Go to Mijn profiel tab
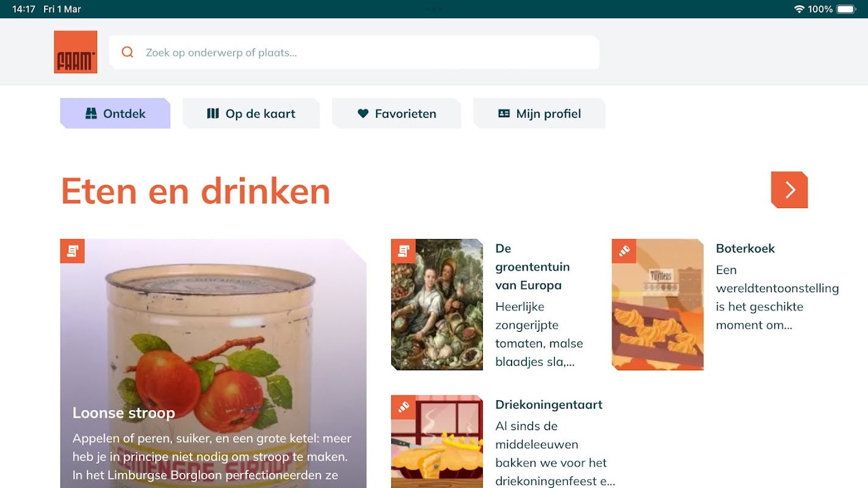Screen dimensions: 868x488 [540, 113]
